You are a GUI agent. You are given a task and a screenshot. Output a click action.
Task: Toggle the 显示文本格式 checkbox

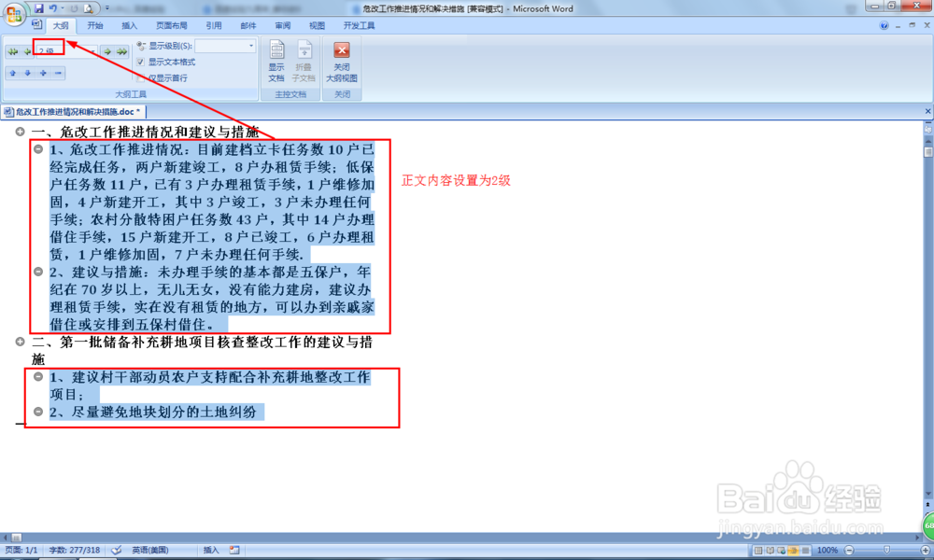138,62
